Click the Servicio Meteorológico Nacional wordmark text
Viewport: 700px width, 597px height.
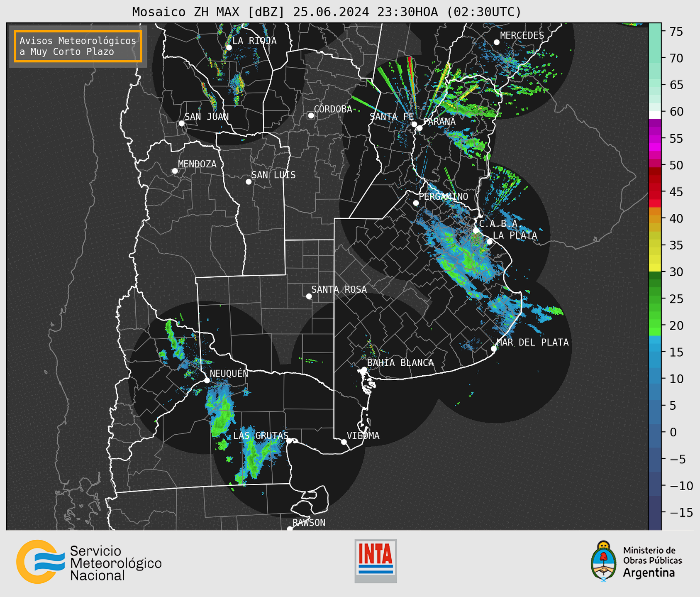(116, 563)
